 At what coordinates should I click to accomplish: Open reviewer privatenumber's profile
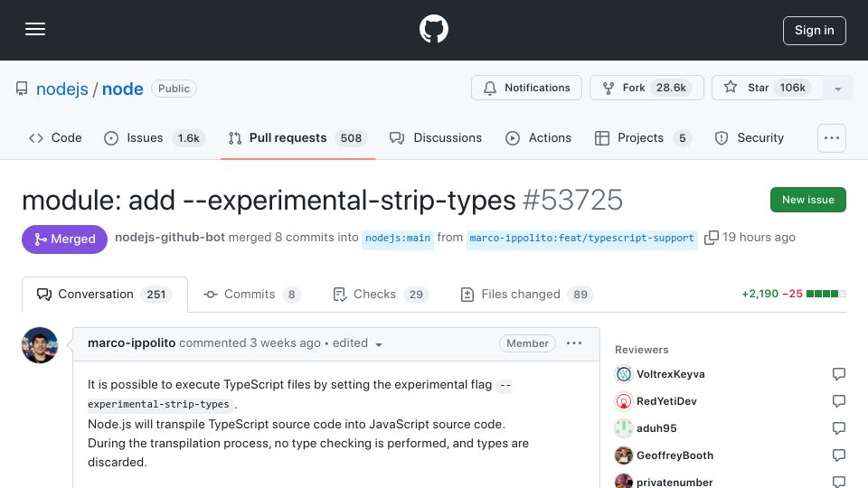coord(675,482)
